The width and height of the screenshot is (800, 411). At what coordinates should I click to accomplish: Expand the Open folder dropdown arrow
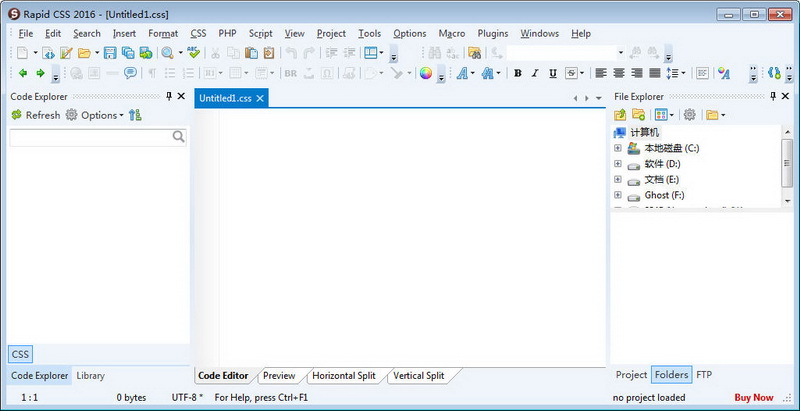click(97, 53)
